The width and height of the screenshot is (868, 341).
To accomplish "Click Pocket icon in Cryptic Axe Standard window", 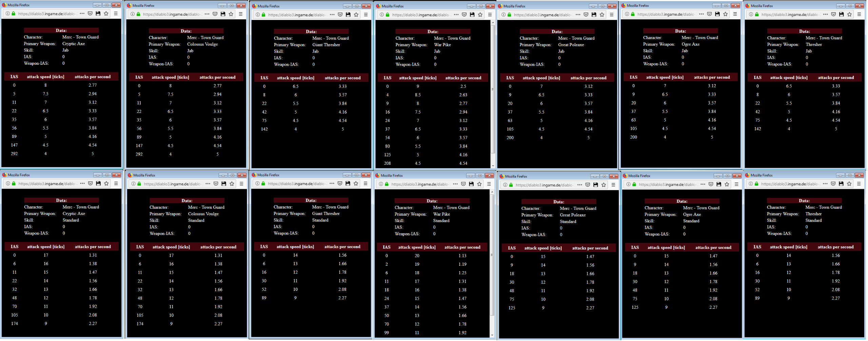I will pos(90,183).
